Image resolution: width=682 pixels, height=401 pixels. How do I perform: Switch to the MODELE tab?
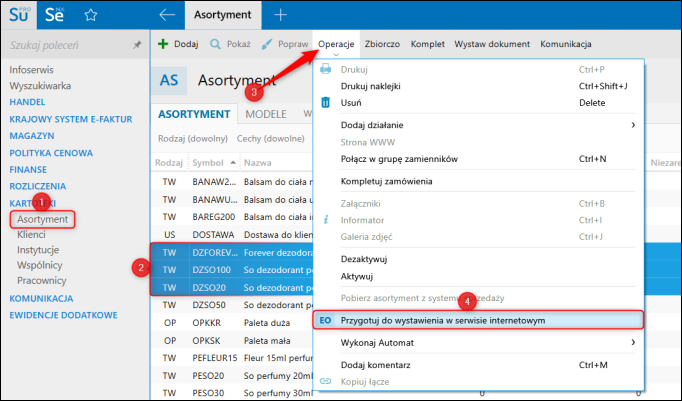(x=266, y=114)
